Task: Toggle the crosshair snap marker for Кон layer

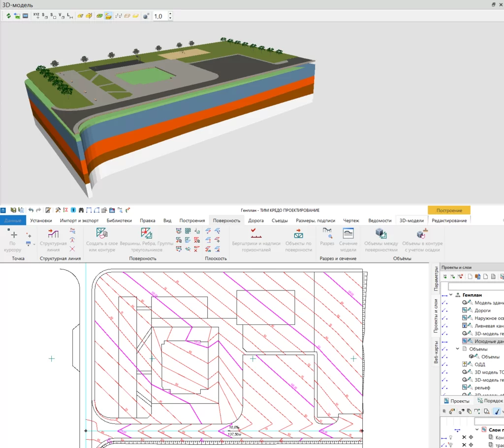Action: (x=471, y=437)
